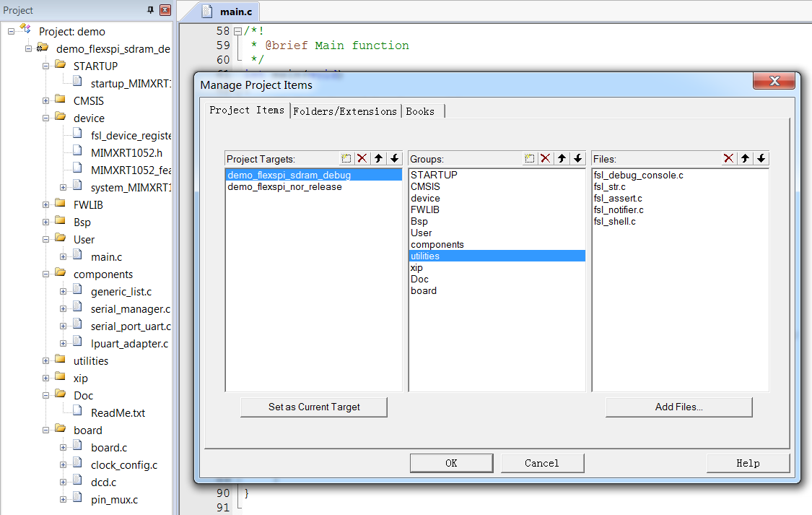The image size is (812, 515).
Task: Move project target down arrow
Action: 395,158
